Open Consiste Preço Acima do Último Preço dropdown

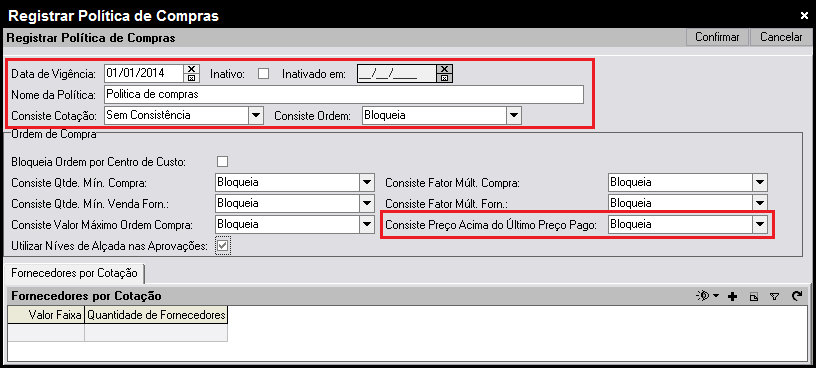click(760, 224)
